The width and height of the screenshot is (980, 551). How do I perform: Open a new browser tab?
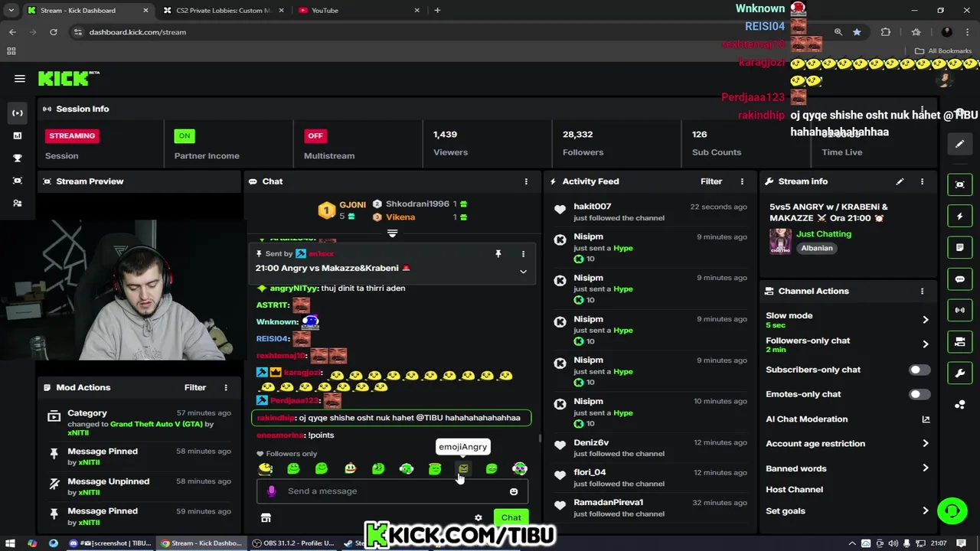437,10
